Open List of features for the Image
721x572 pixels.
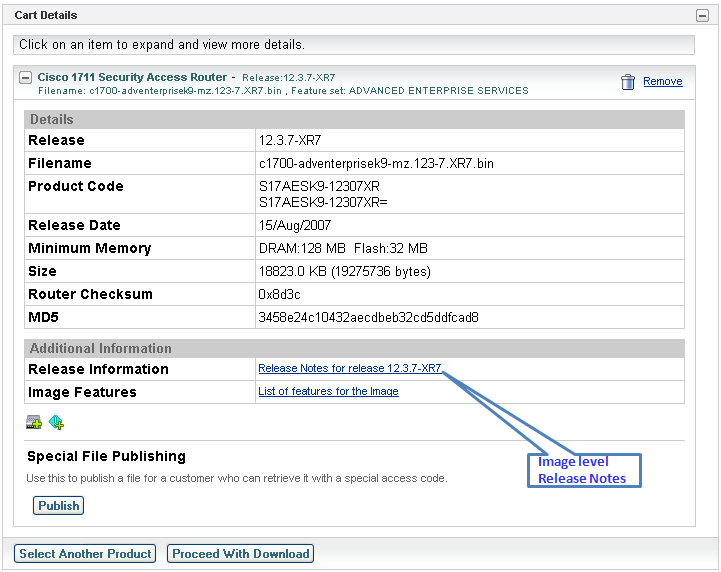point(328,391)
